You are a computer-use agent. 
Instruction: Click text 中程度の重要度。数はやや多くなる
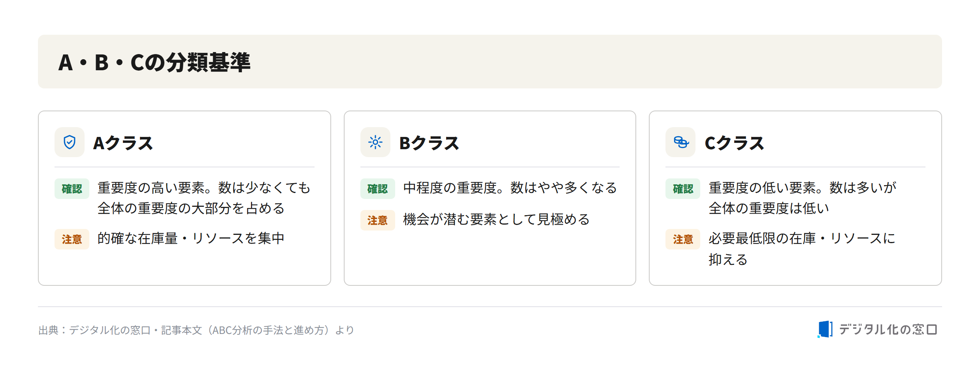(x=510, y=188)
